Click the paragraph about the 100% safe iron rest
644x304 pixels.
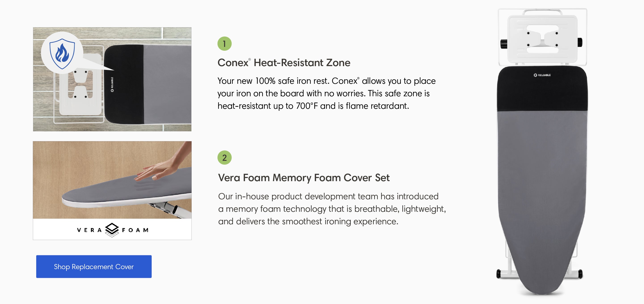pyautogui.click(x=326, y=93)
